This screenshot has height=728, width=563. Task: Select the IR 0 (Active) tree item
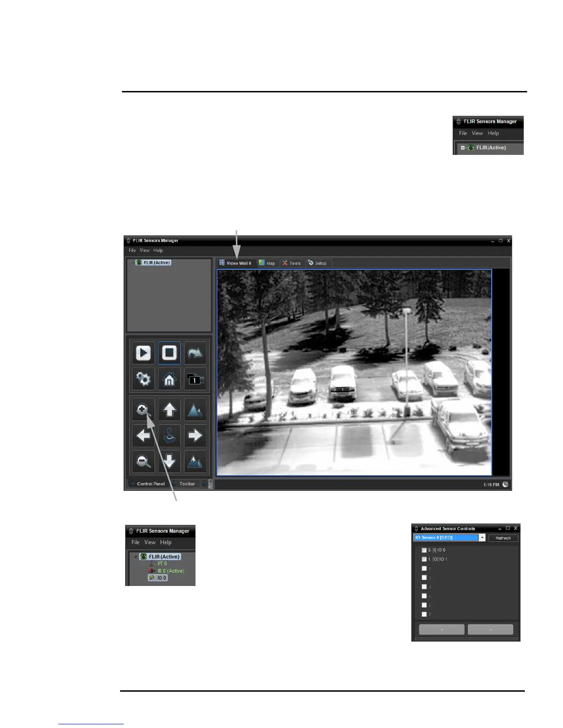171,571
